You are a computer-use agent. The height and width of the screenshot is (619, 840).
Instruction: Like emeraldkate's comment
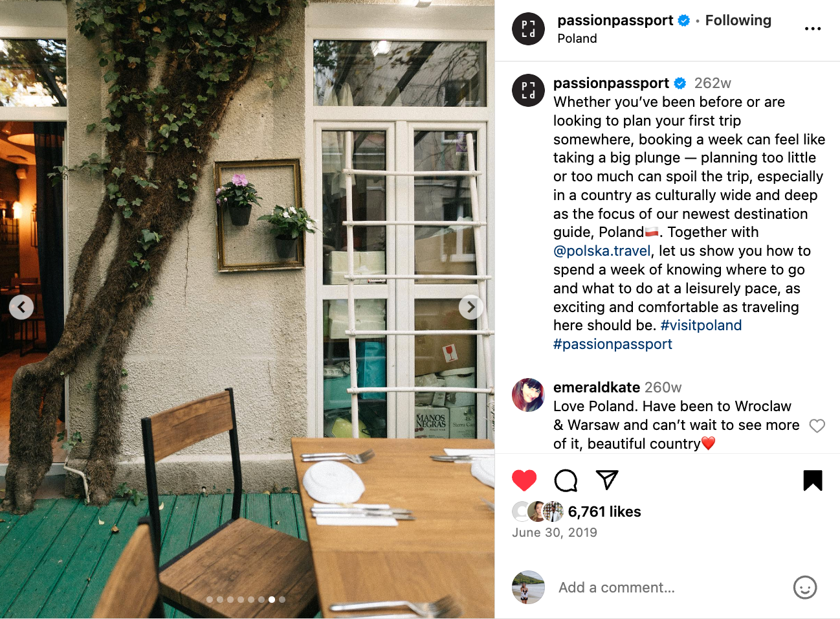[817, 425]
